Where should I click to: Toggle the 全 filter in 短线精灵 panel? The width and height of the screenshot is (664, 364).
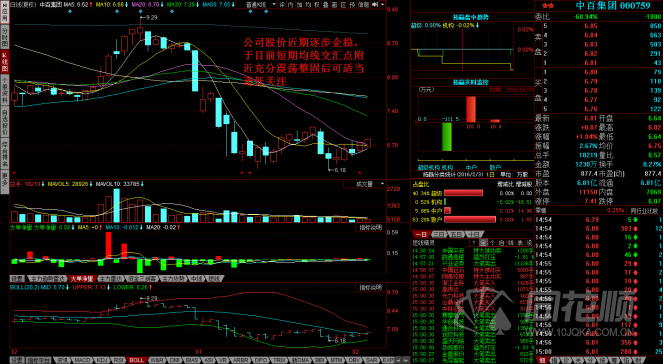click(x=483, y=243)
